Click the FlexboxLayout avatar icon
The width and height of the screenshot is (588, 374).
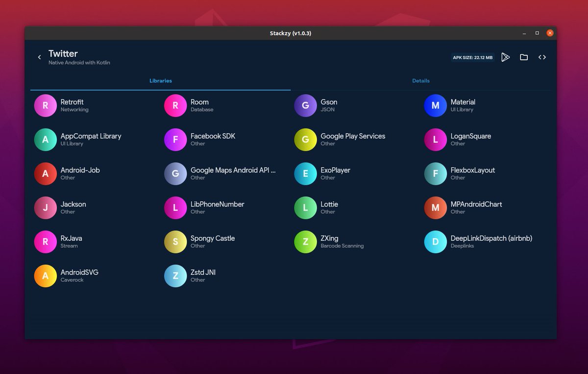(435, 174)
